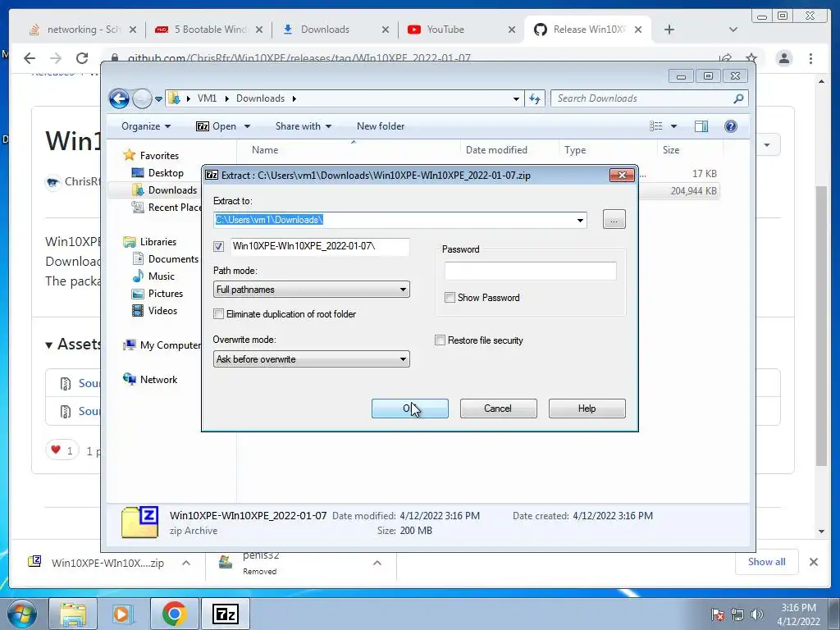The width and height of the screenshot is (840, 630).
Task: Open the Videos library
Action: 155,311
